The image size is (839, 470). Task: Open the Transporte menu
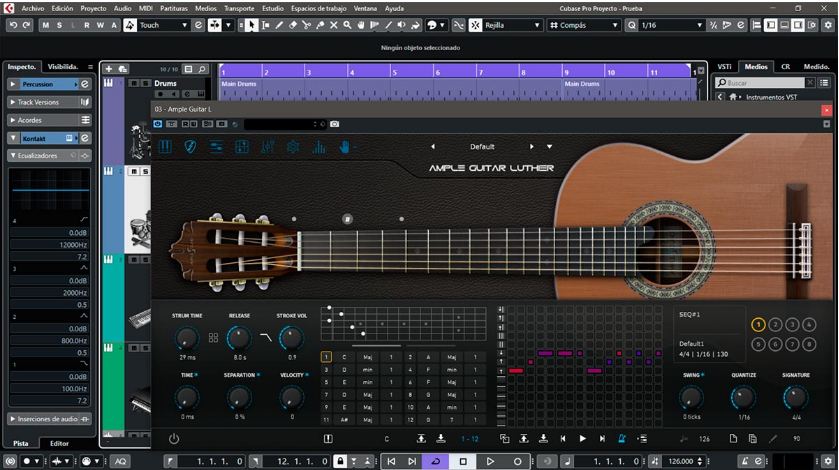[239, 9]
